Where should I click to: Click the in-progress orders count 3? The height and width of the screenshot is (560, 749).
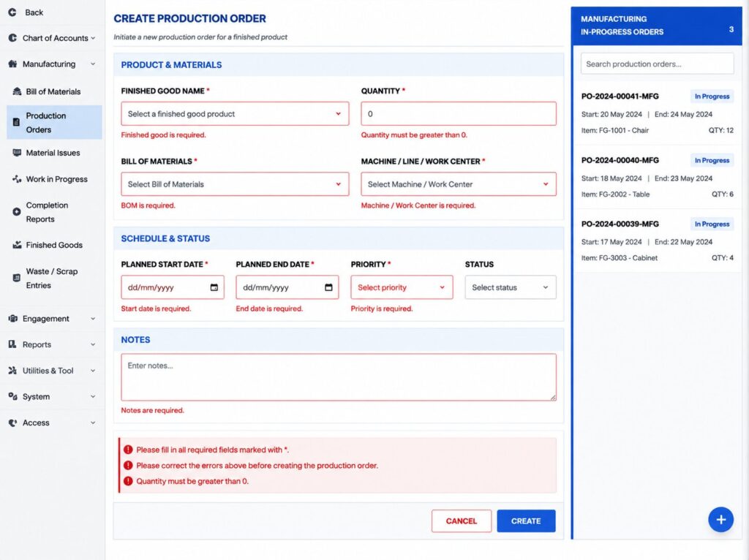point(731,29)
